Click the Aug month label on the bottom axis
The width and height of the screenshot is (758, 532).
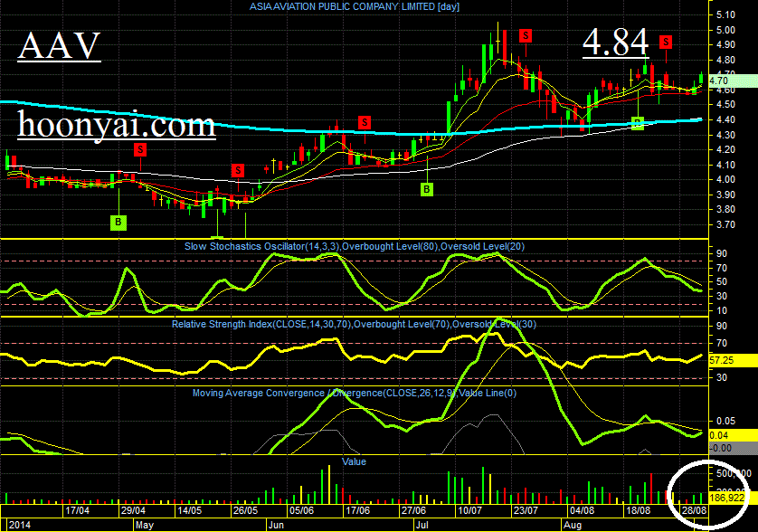(x=573, y=525)
